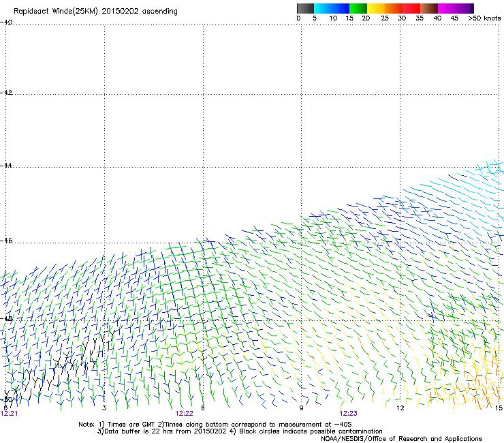Click the '-48' latitude axis label
Image resolution: width=504 pixels, height=443 pixels.
[x=6, y=318]
